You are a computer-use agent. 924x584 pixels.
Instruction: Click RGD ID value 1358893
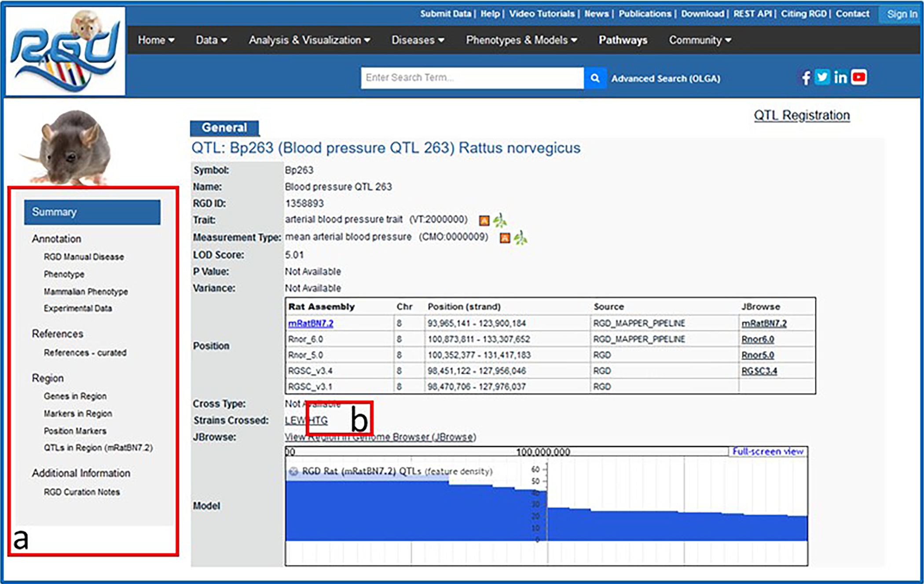[x=304, y=204]
